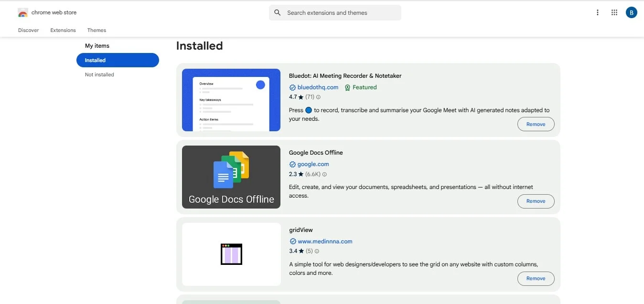Click the 2.3 star rating (6.6K)

pyautogui.click(x=304, y=174)
